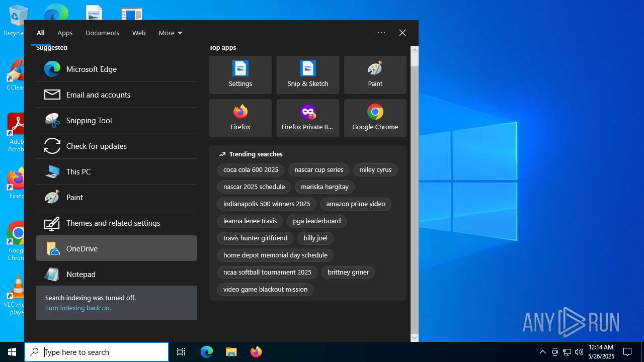
Task: Open Paint tile in Top apps
Action: pyautogui.click(x=375, y=75)
